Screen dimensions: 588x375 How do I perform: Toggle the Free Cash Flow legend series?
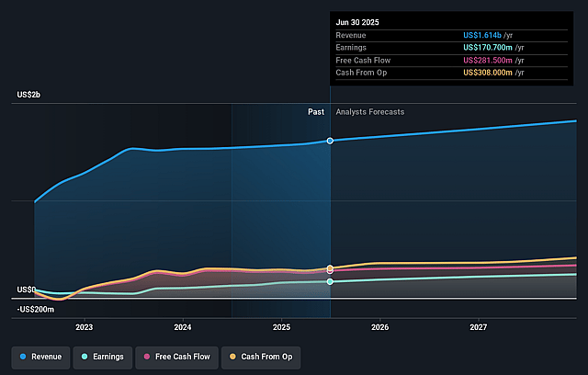177,357
